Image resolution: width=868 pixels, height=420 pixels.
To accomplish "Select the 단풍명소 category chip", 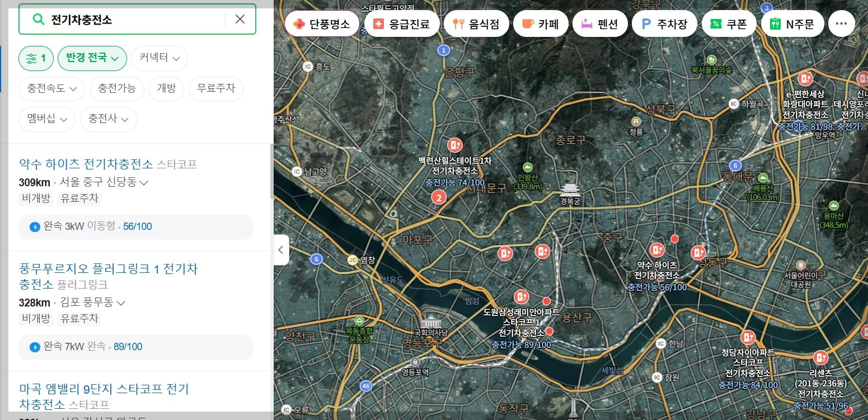I will (x=322, y=24).
